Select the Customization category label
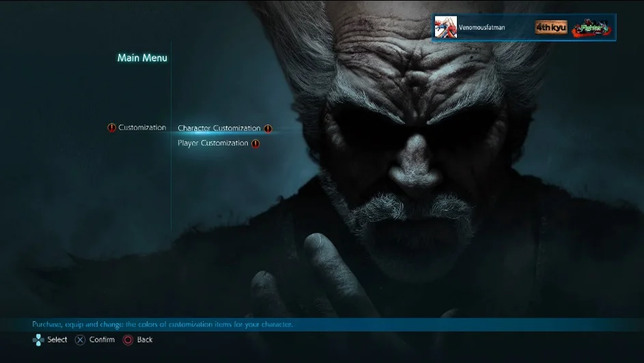Screen dimensions: 644x363 click(142, 128)
